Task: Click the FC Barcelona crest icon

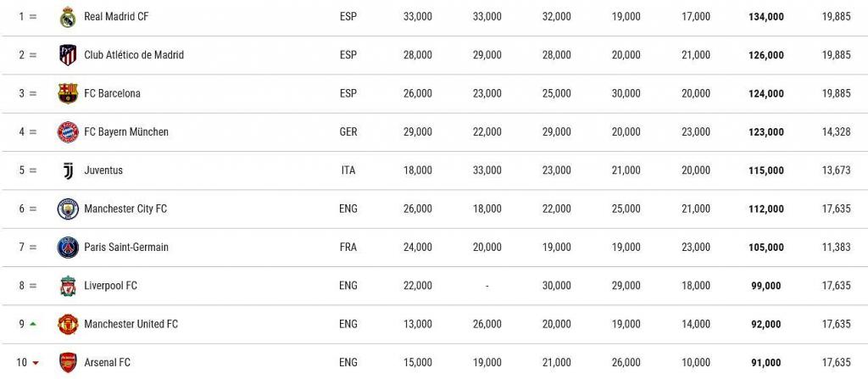Action: 68,93
